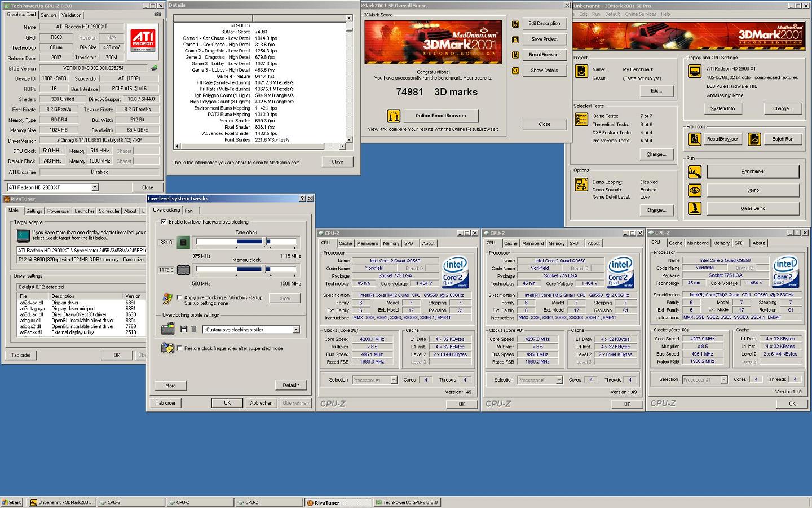The width and height of the screenshot is (812, 508).
Task: Click the icon beside Show Details
Action: click(x=515, y=71)
